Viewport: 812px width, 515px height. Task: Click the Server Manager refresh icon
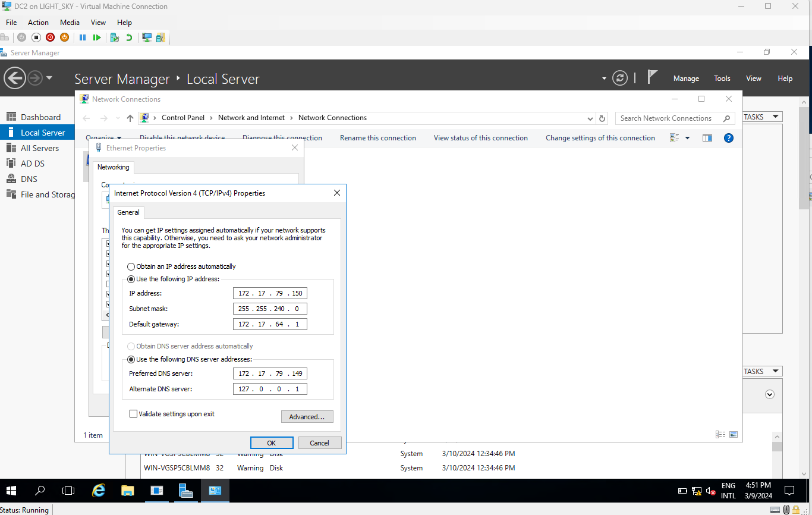click(x=620, y=78)
